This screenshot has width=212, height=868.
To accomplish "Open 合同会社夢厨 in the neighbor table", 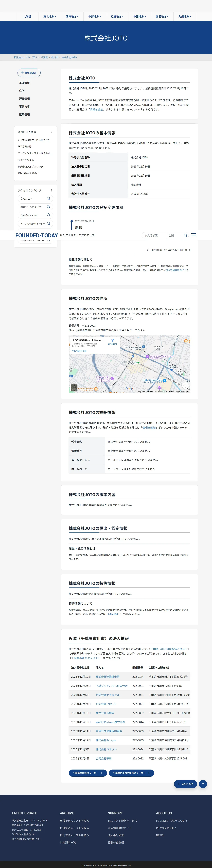I will click(x=104, y=758).
